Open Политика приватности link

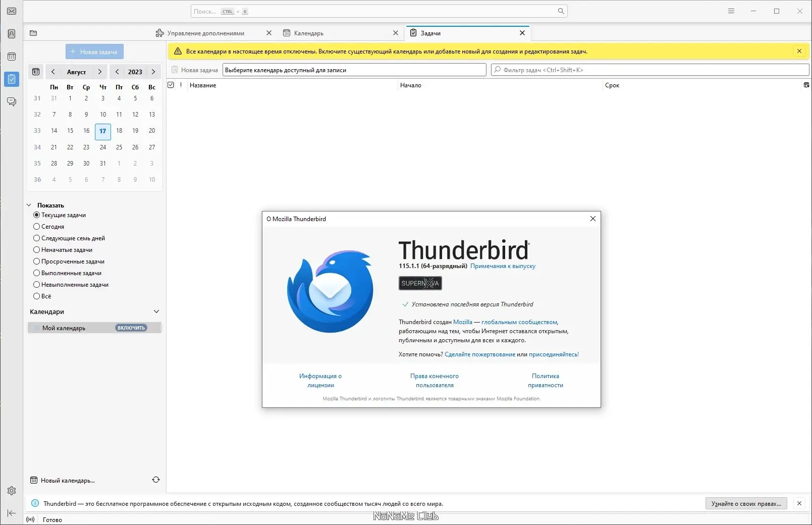(x=546, y=381)
